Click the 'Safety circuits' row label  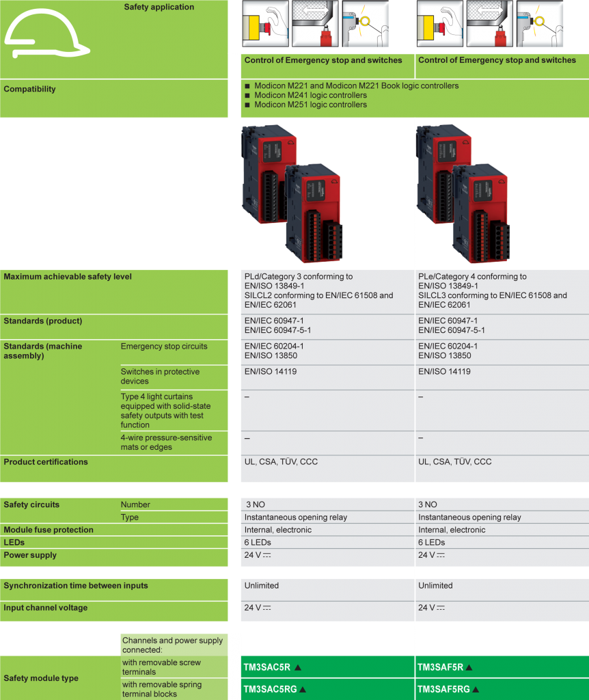[x=31, y=504]
